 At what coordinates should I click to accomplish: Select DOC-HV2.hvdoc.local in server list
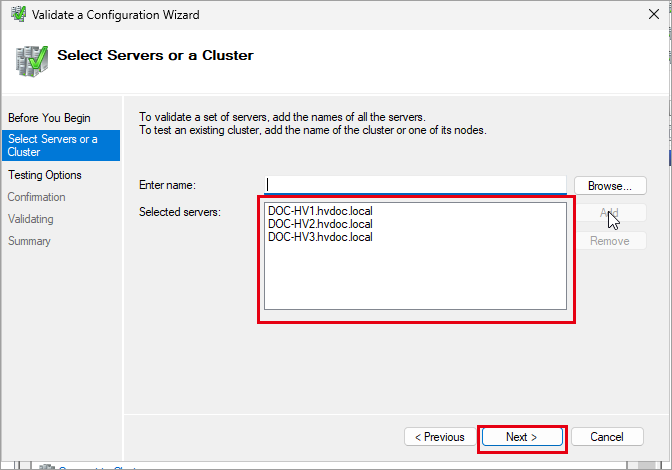tap(320, 224)
